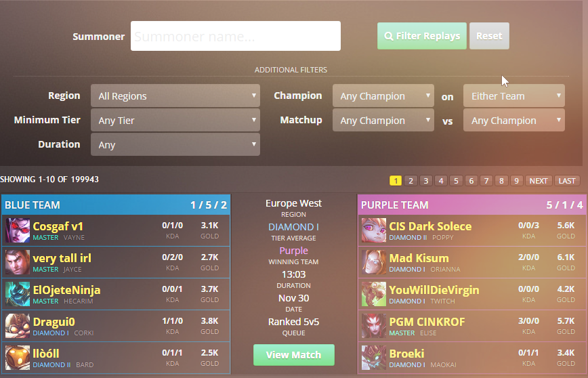Click the ADDITIONAL FILTERS heading
The image size is (588, 378).
(x=291, y=70)
